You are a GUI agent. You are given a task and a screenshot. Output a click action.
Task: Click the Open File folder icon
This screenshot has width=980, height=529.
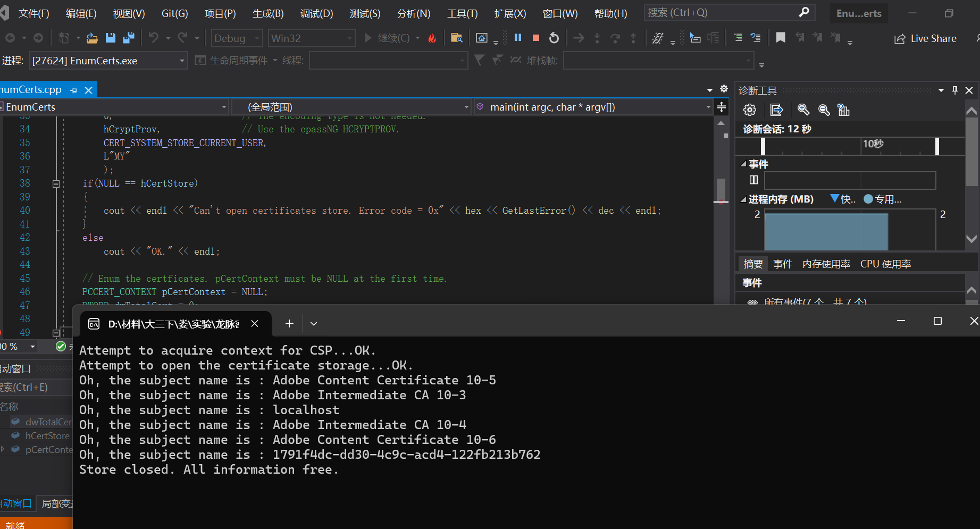92,38
